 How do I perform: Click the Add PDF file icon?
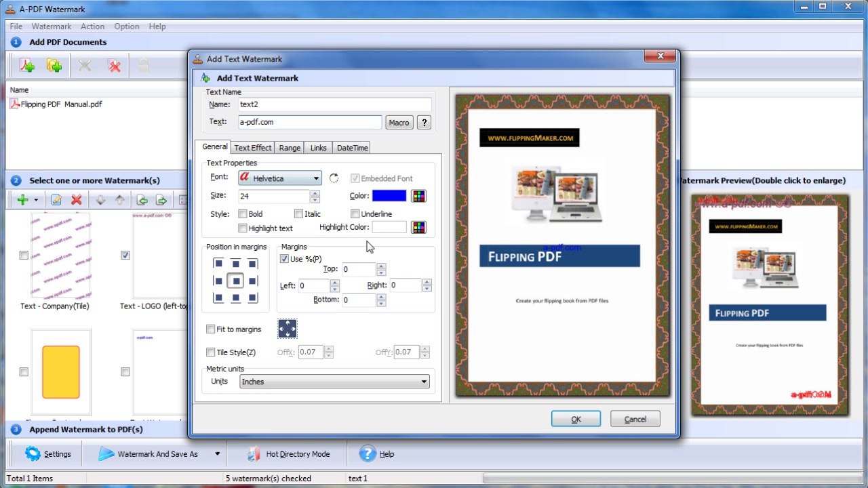click(26, 66)
